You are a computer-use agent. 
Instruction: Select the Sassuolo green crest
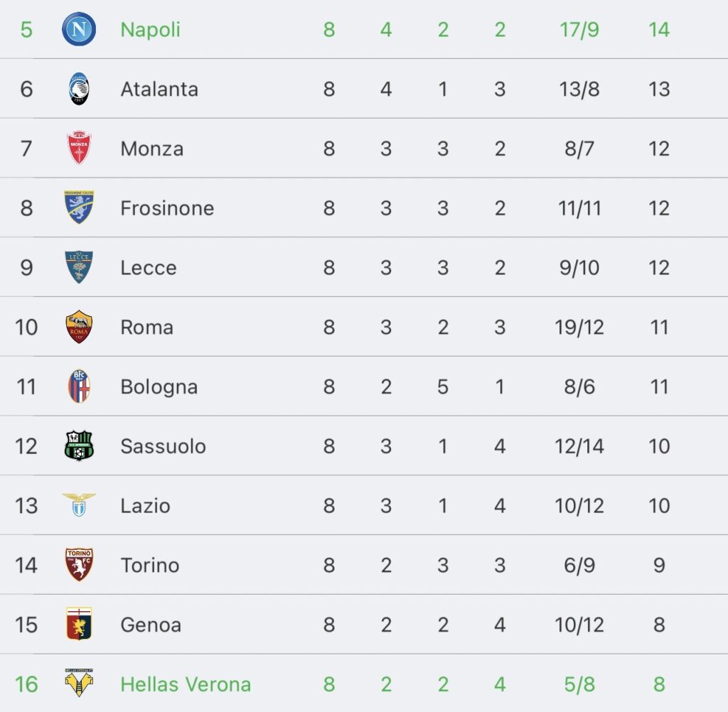pyautogui.click(x=79, y=446)
